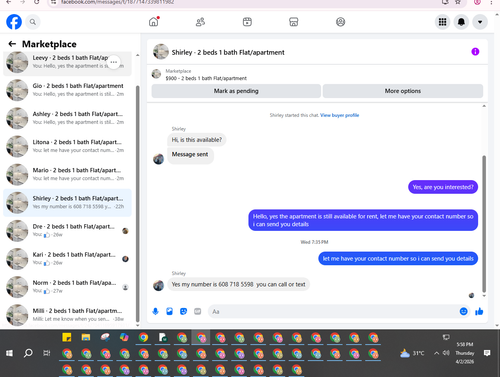Open Windows taskbar search
This screenshot has width=500, height=377.
[28, 353]
